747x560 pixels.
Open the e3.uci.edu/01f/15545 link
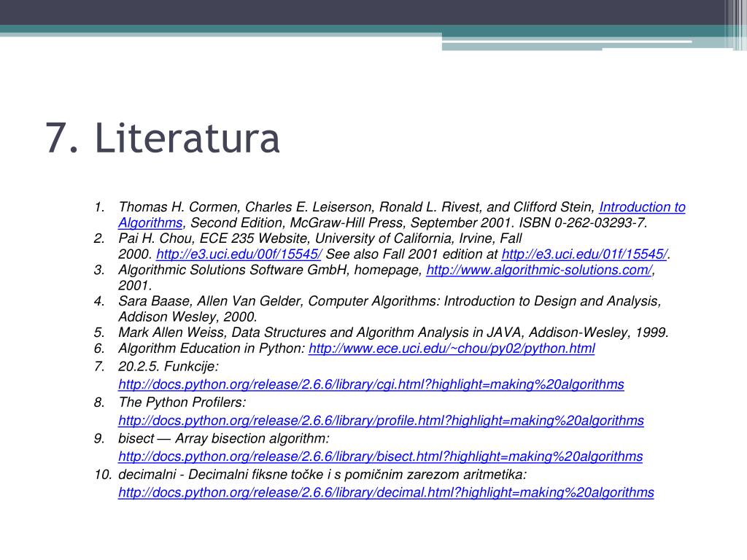pyautogui.click(x=584, y=254)
